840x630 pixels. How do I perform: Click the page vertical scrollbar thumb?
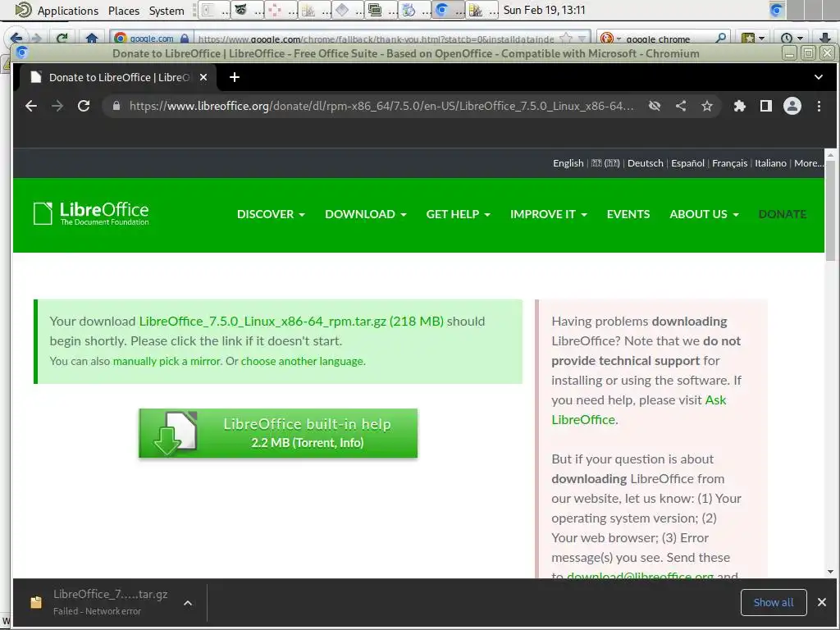(831, 211)
